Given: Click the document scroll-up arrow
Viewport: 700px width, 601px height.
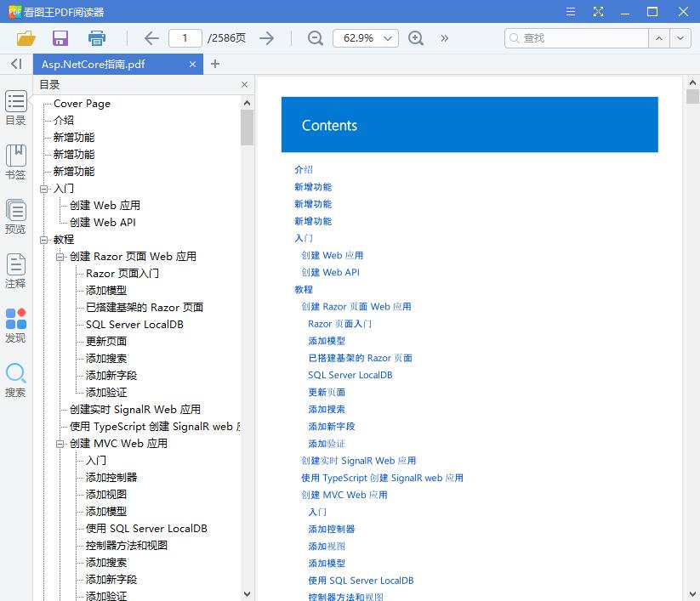Looking at the screenshot, I should click(x=692, y=82).
